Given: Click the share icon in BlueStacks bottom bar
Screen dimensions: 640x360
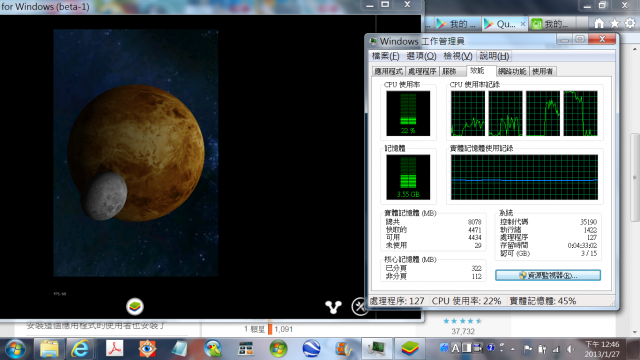Looking at the screenshot, I should point(333,307).
